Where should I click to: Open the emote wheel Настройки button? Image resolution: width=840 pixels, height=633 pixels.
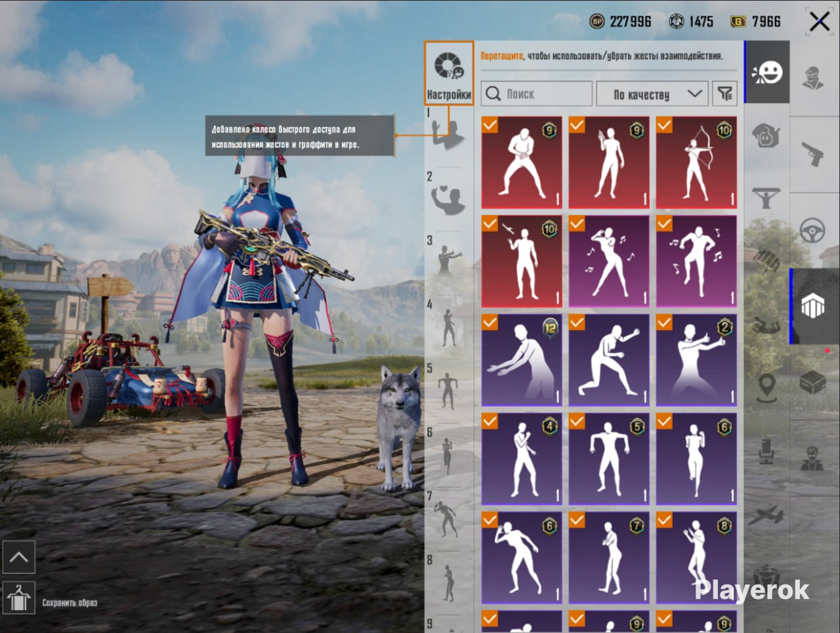[x=449, y=73]
